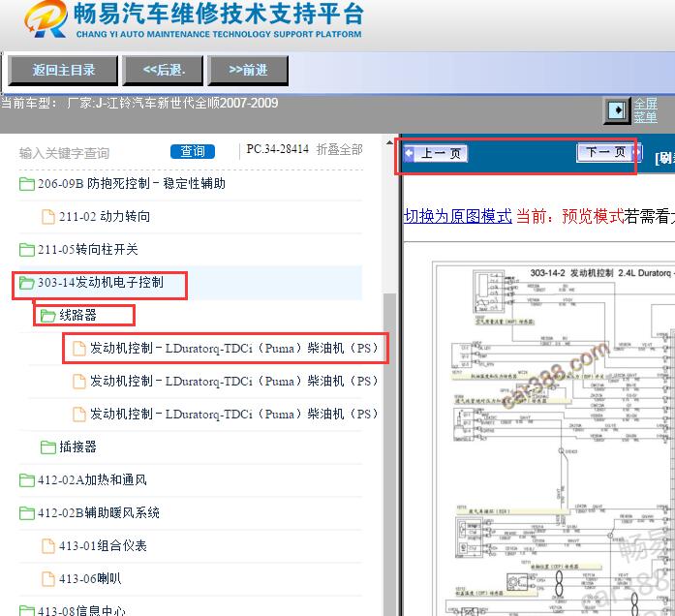Click second 发动机控制 document icon
Viewport: 675px width, 616px height.
79,382
